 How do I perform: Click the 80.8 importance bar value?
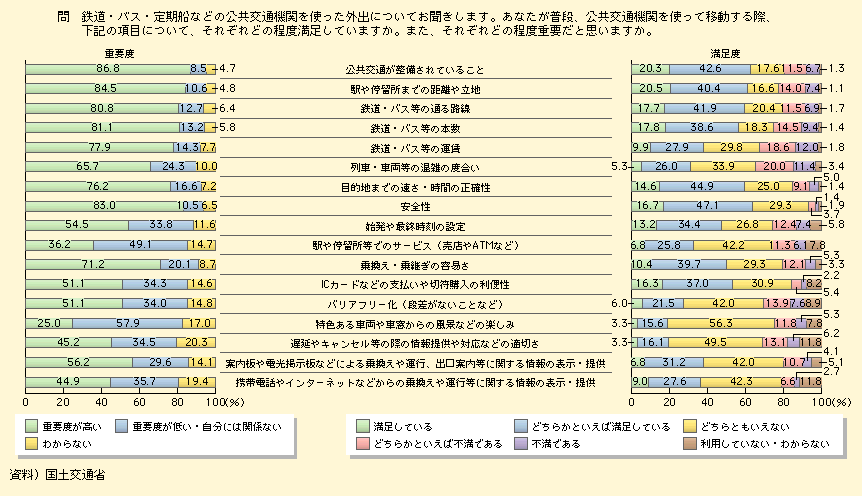pos(102,108)
